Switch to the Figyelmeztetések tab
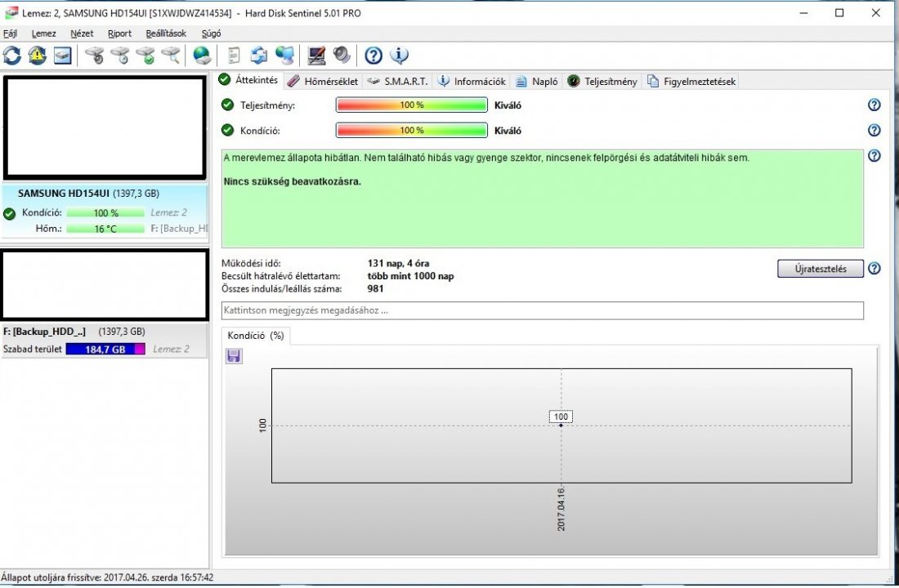Image resolution: width=899 pixels, height=588 pixels. [691, 82]
